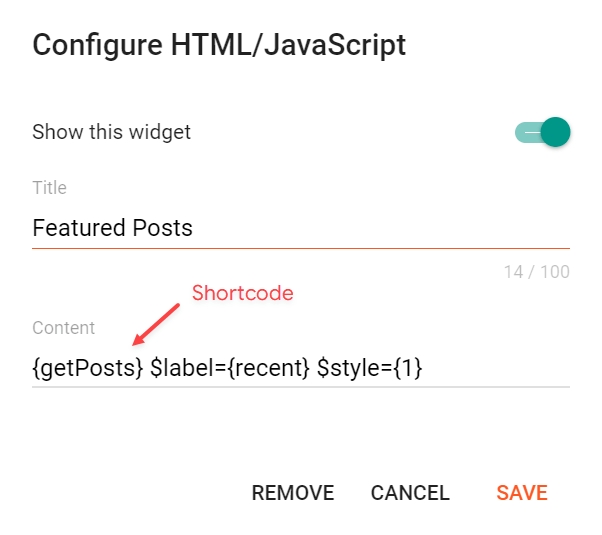
Task: Click the Show this widget label
Action: pos(111,132)
